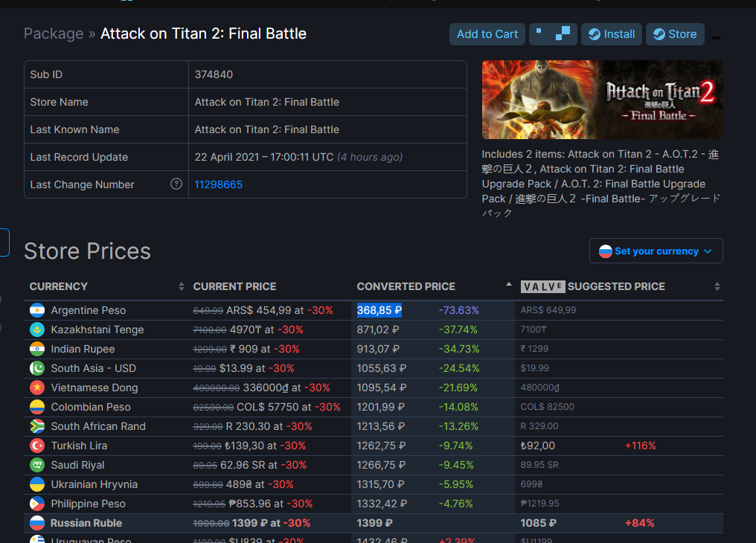756x543 pixels.
Task: Click the Indian Rupee flag icon
Action: click(37, 349)
